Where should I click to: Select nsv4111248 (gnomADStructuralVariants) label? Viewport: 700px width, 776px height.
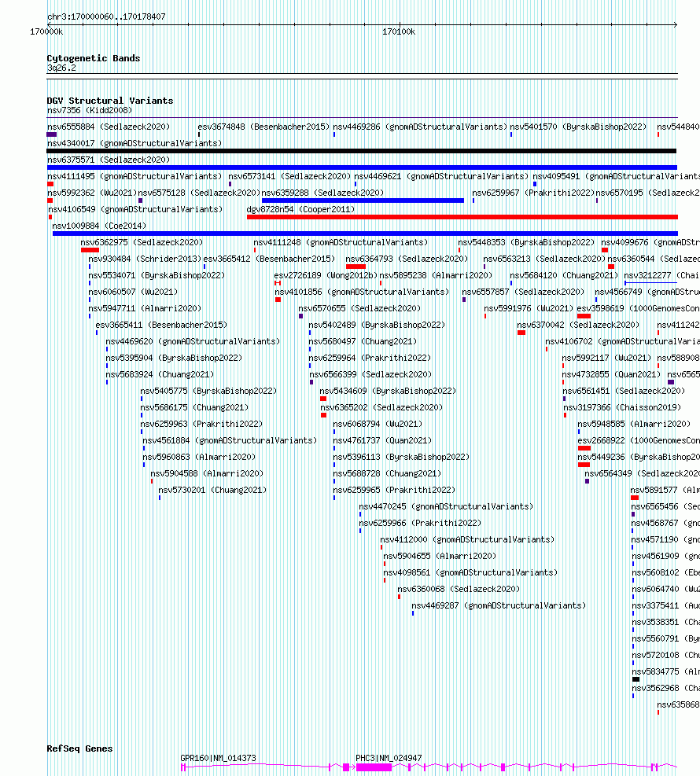point(341,242)
